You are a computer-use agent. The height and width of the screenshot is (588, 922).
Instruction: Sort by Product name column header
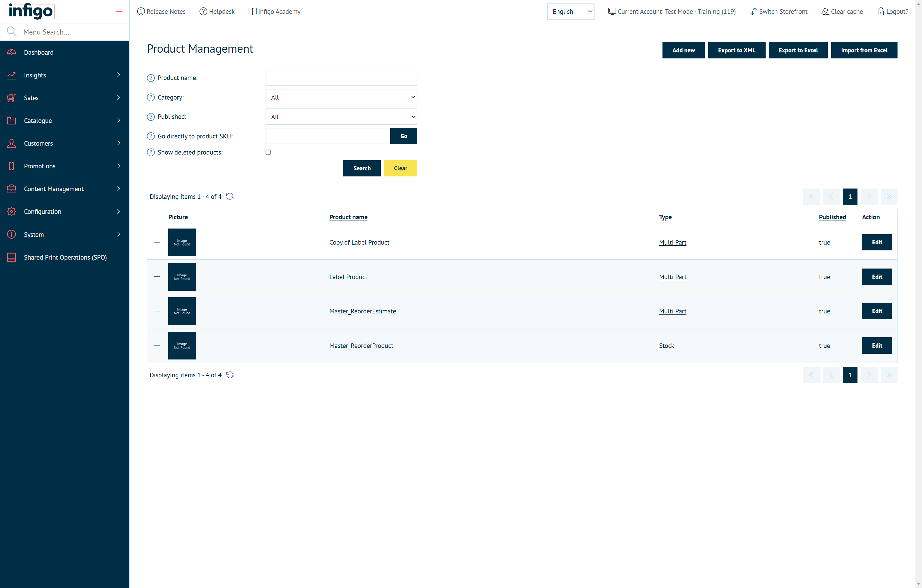click(x=348, y=217)
